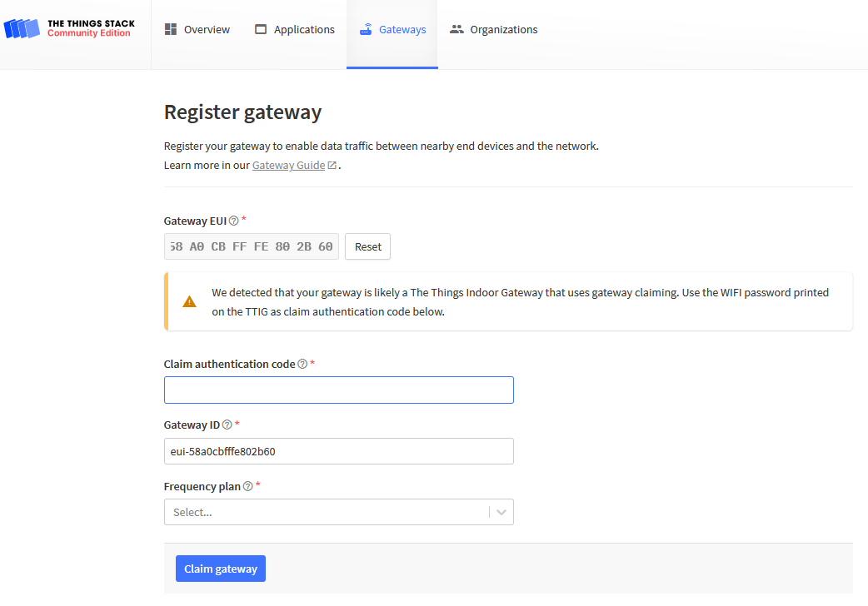The image size is (868, 606).
Task: Switch to the Overview tab
Action: 197,29
